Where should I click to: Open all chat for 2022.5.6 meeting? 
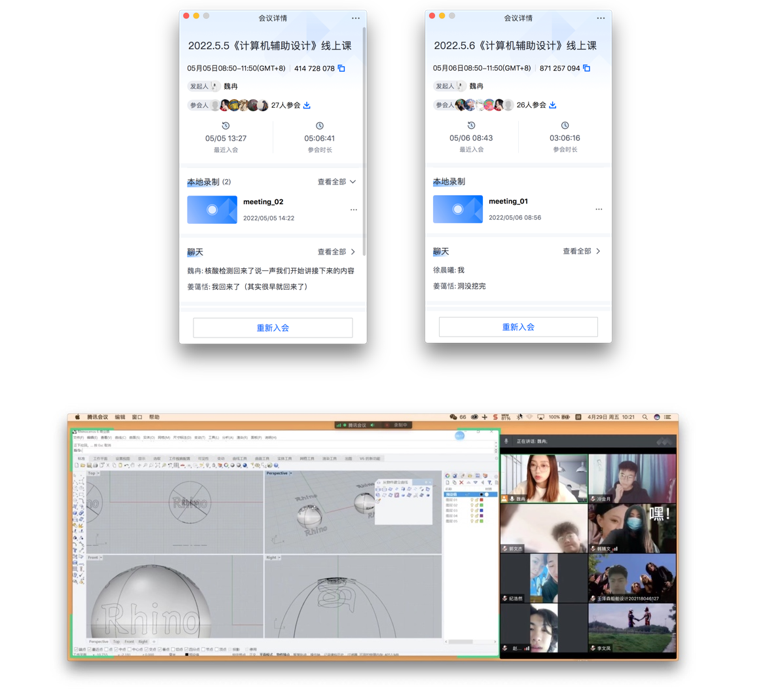(x=581, y=251)
